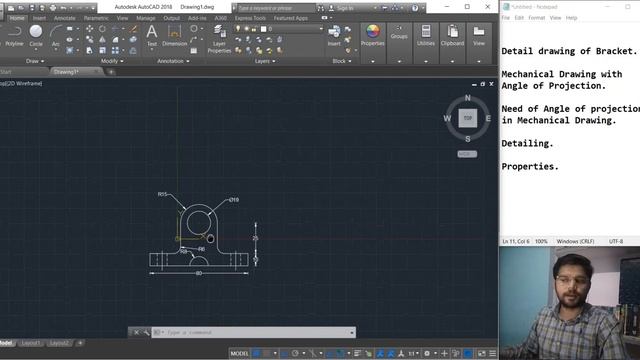Image resolution: width=640 pixels, height=360 pixels.
Task: Select the Arc drawing tool
Action: 56,35
